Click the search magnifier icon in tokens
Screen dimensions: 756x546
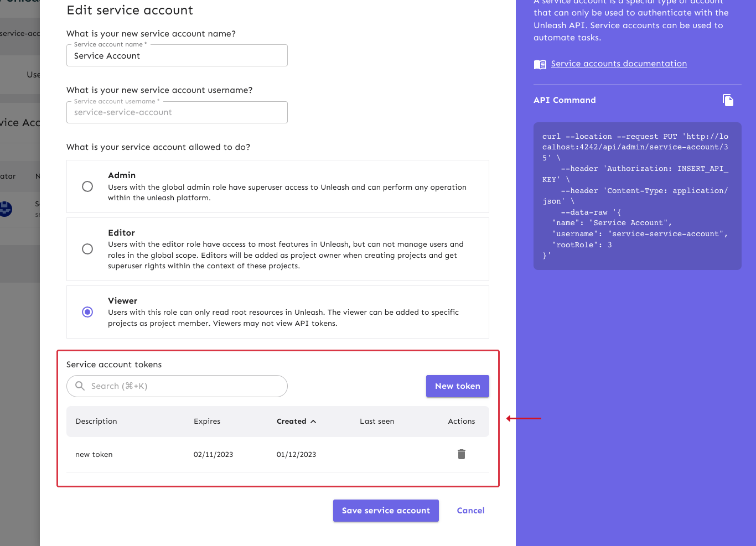80,386
